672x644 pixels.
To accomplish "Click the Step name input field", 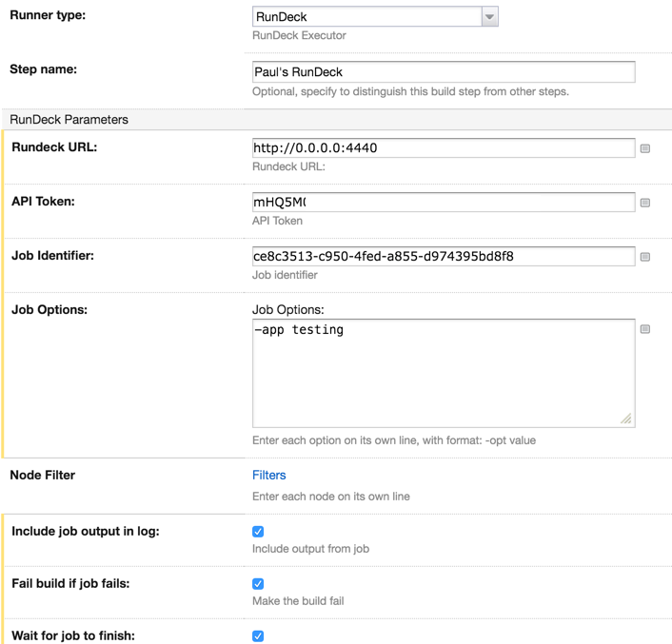I will (444, 72).
